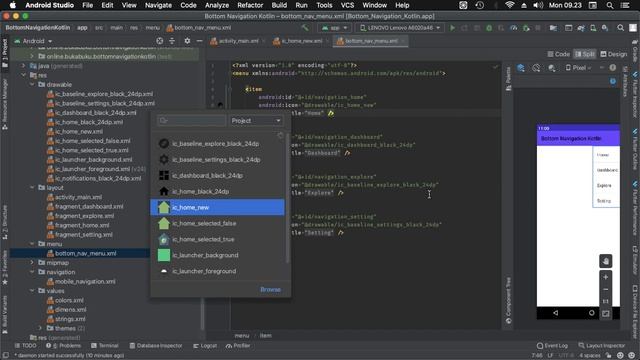Select the ic_dashboard_black_24dp drawable in popup
640x360 pixels.
coord(218,176)
